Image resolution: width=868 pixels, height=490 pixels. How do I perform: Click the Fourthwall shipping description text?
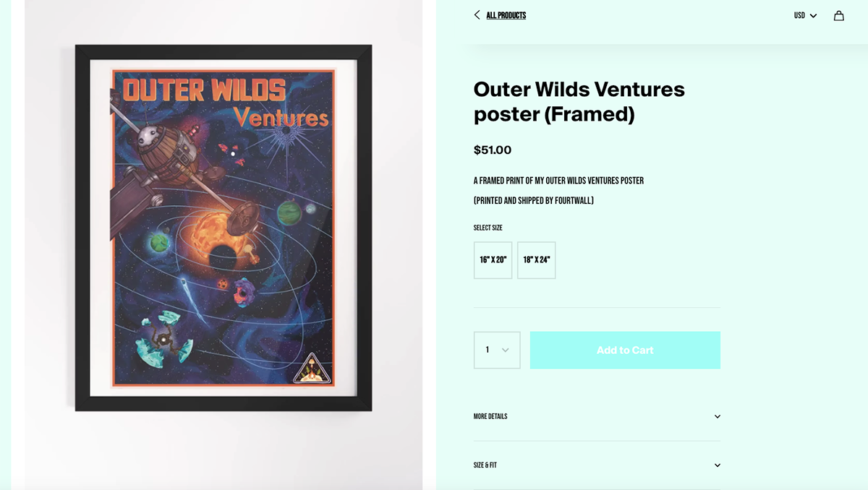click(x=534, y=201)
